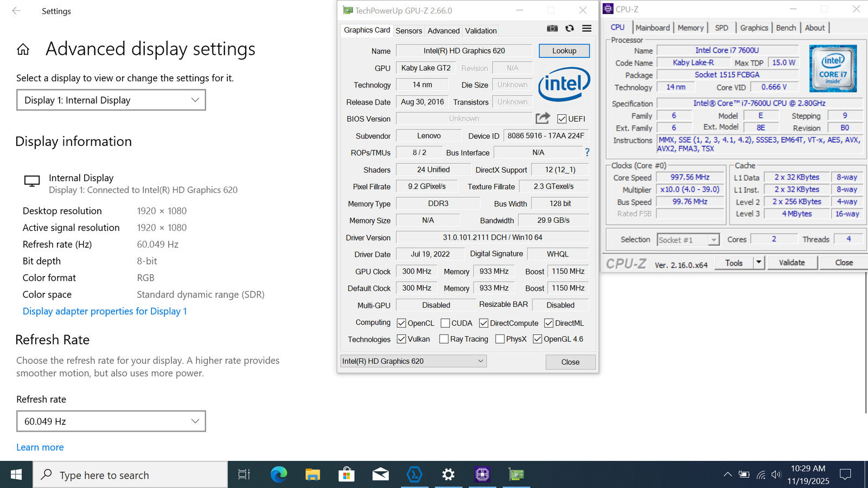Click the Settings back arrow
The image size is (868, 488).
16,11
